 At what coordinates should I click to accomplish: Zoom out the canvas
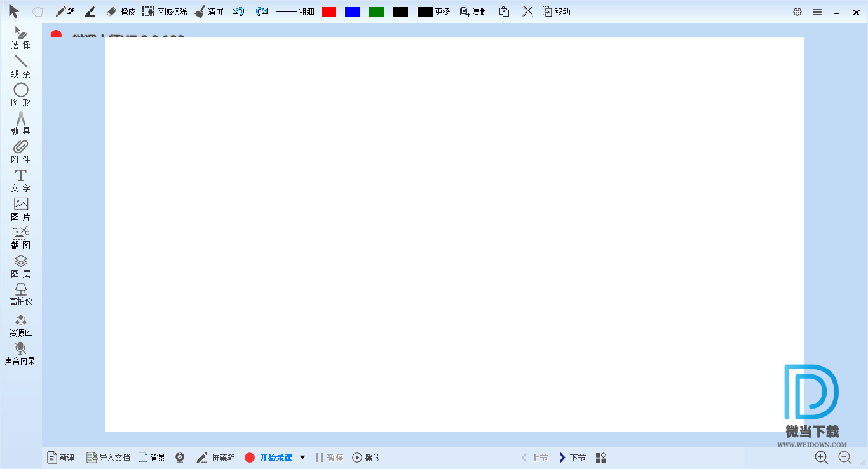click(845, 458)
